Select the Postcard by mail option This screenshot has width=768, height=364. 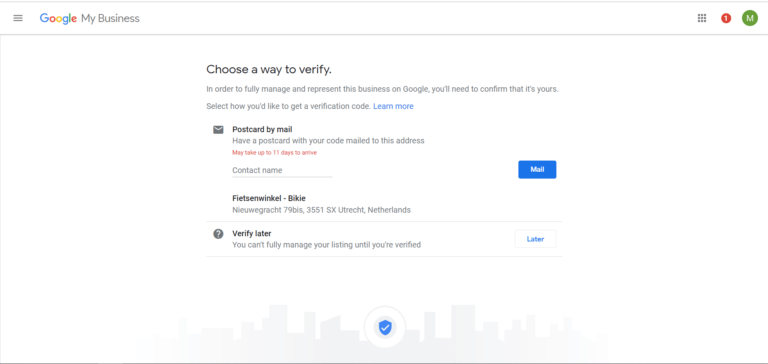[262, 130]
